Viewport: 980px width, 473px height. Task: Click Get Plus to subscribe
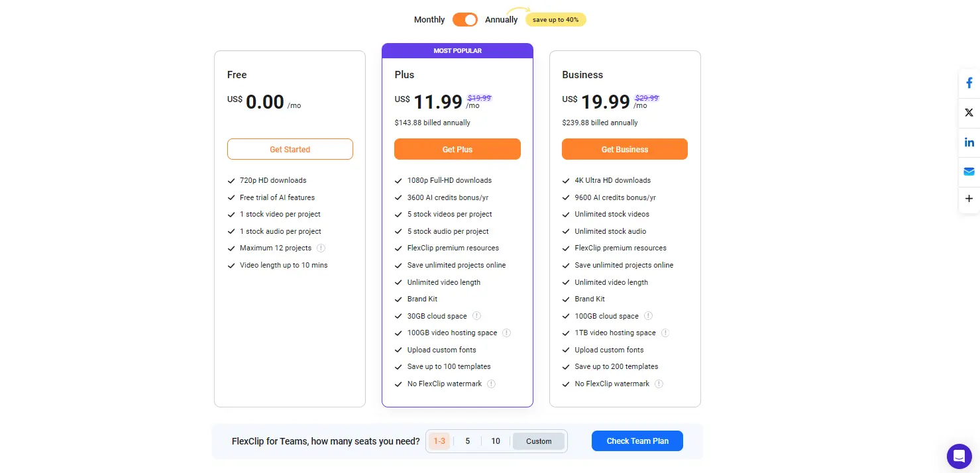pos(457,149)
